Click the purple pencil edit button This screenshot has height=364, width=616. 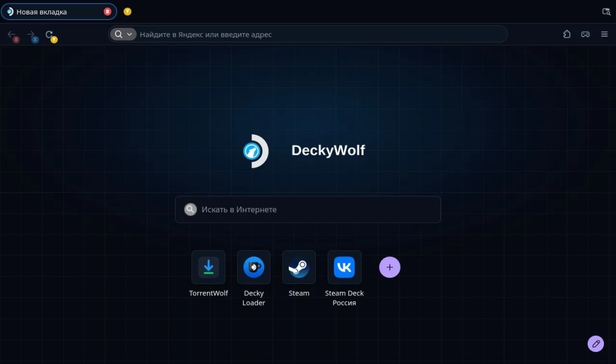click(x=596, y=344)
